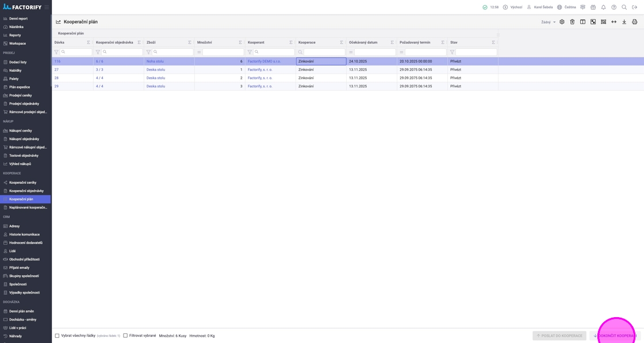Click the pivot squares icon in toolbar
The height and width of the screenshot is (343, 644).
pyautogui.click(x=593, y=22)
